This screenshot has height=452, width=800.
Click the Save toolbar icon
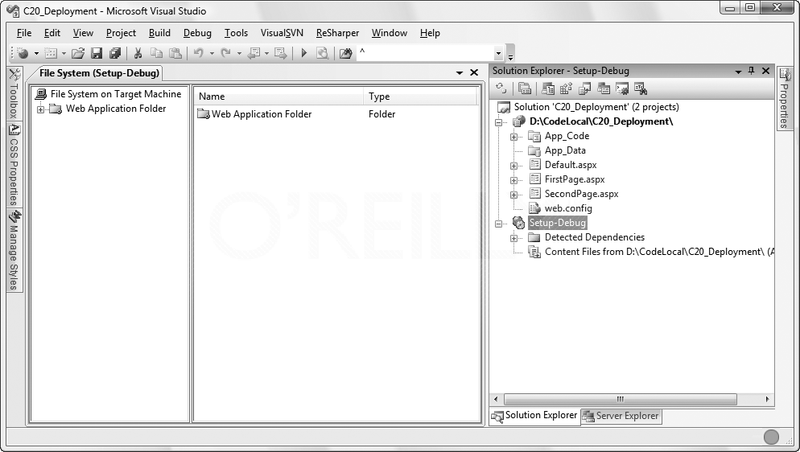coord(96,53)
